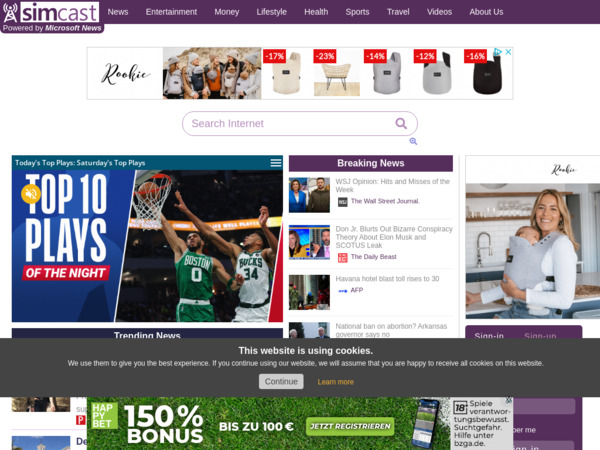
Task: Open the -17% beige carrier product
Action: point(287,73)
